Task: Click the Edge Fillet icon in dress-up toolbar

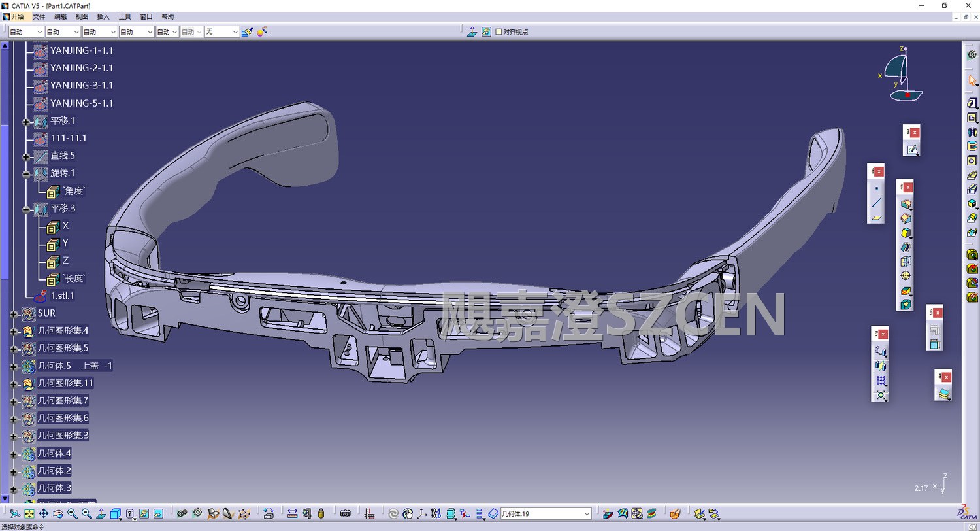Action: click(906, 204)
